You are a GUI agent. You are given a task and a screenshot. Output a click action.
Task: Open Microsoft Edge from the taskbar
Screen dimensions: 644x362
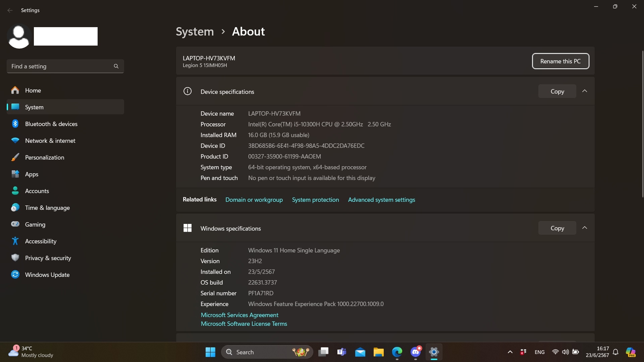coord(397,352)
